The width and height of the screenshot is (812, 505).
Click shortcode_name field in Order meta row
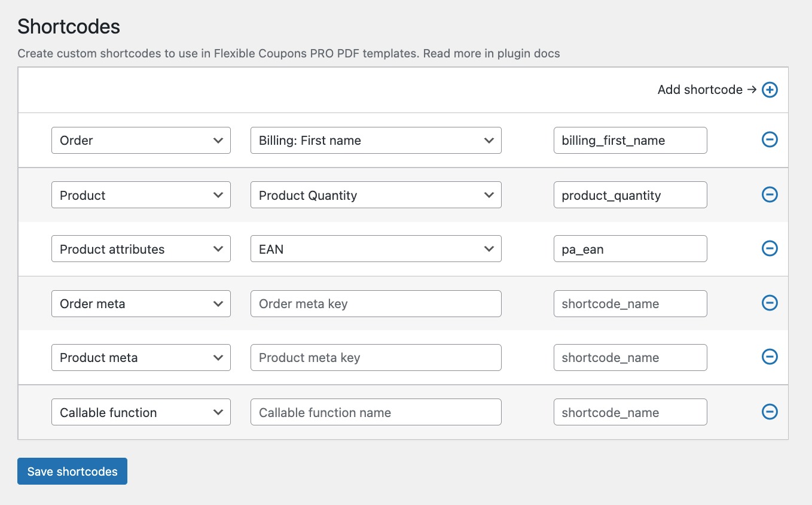click(x=630, y=303)
